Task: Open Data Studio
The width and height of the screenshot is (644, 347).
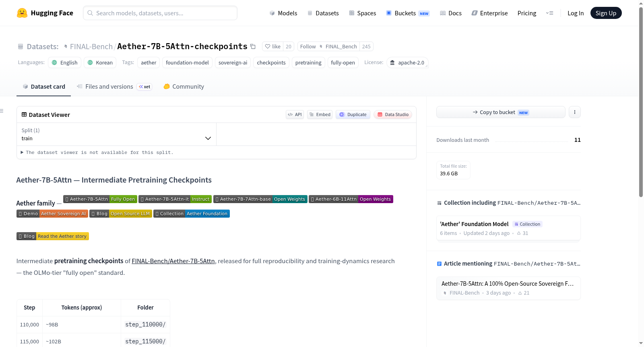Action: coord(393,114)
